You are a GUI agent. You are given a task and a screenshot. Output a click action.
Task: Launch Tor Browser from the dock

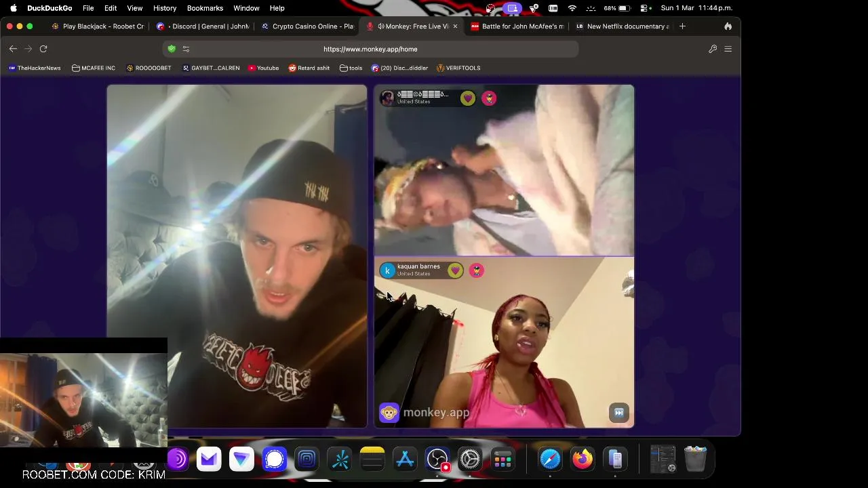pyautogui.click(x=177, y=460)
